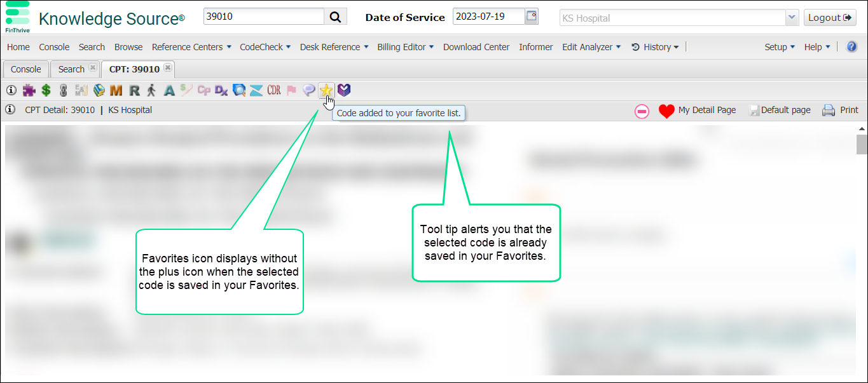Open the Date of Service calendar picker

tap(532, 17)
